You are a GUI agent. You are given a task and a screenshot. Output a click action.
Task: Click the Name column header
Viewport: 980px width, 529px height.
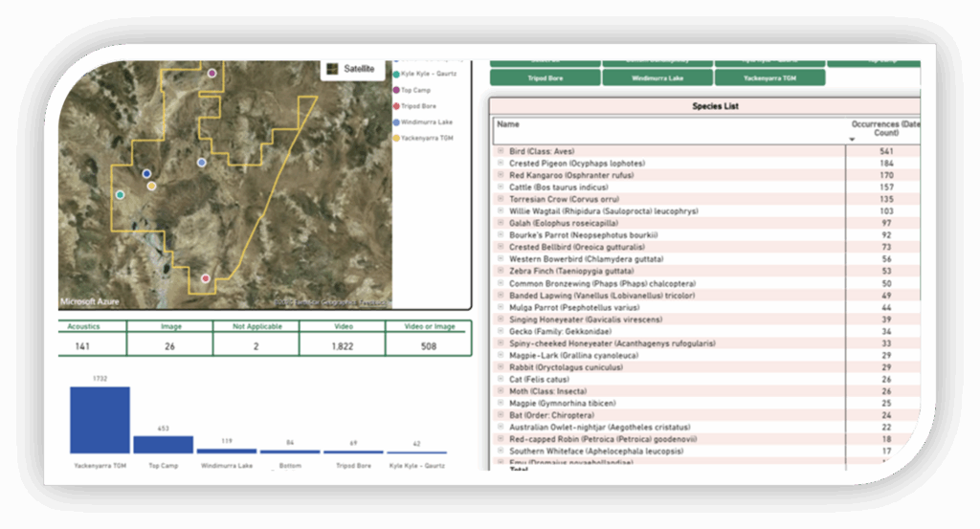click(x=508, y=124)
